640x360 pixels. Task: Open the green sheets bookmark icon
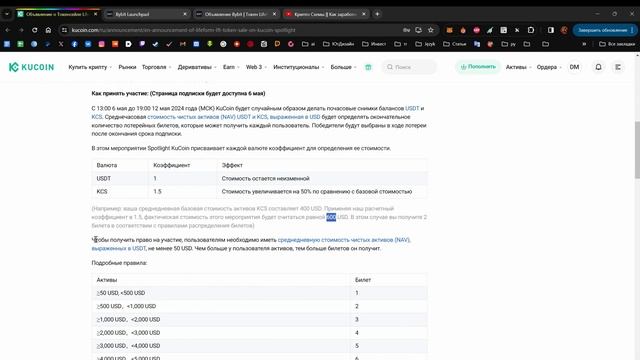[20, 44]
